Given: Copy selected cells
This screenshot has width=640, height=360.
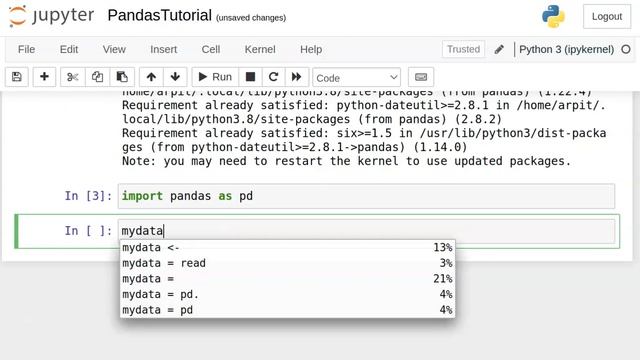Looking at the screenshot, I should [97, 77].
